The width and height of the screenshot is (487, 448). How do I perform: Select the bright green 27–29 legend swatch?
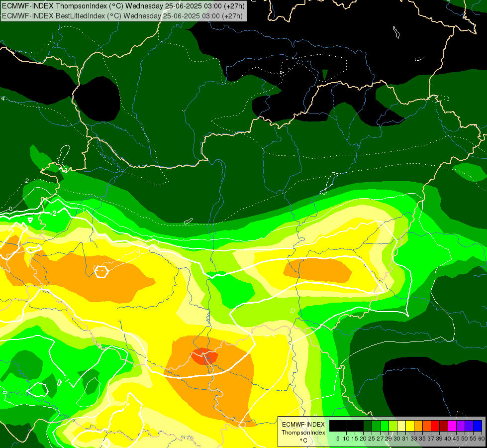click(385, 426)
